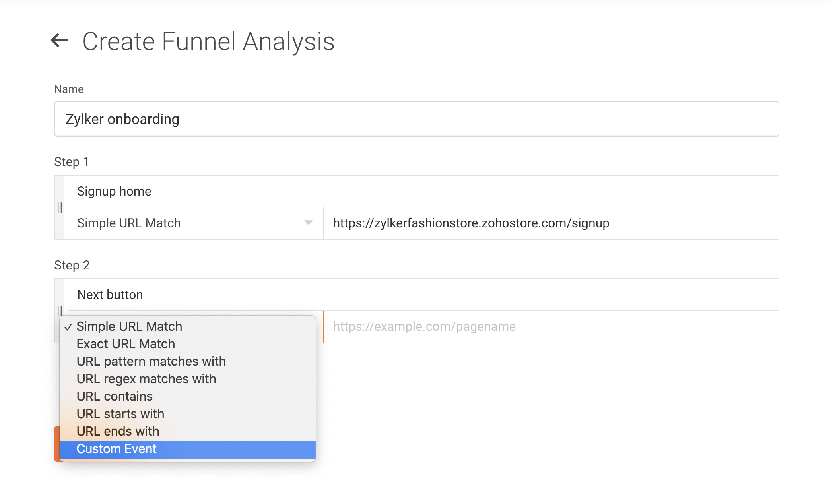Select URL starts with option

coord(120,414)
